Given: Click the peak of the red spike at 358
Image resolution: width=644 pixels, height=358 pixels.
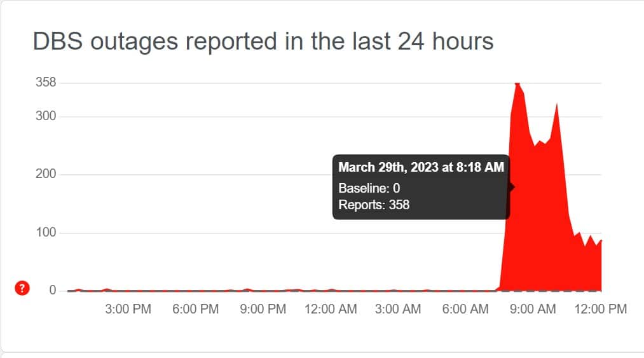Looking at the screenshot, I should 517,84.
